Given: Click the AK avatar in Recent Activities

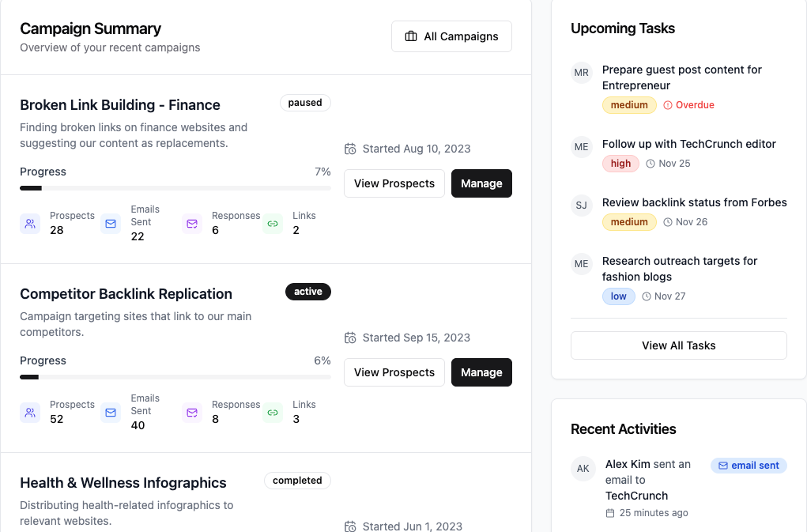Looking at the screenshot, I should coord(583,468).
